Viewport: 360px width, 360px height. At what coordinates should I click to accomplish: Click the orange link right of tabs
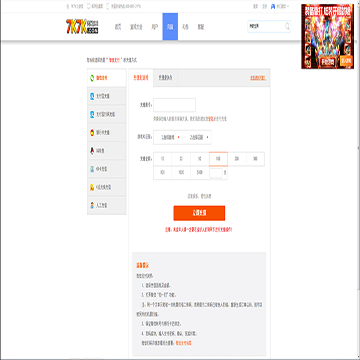[x=258, y=78]
